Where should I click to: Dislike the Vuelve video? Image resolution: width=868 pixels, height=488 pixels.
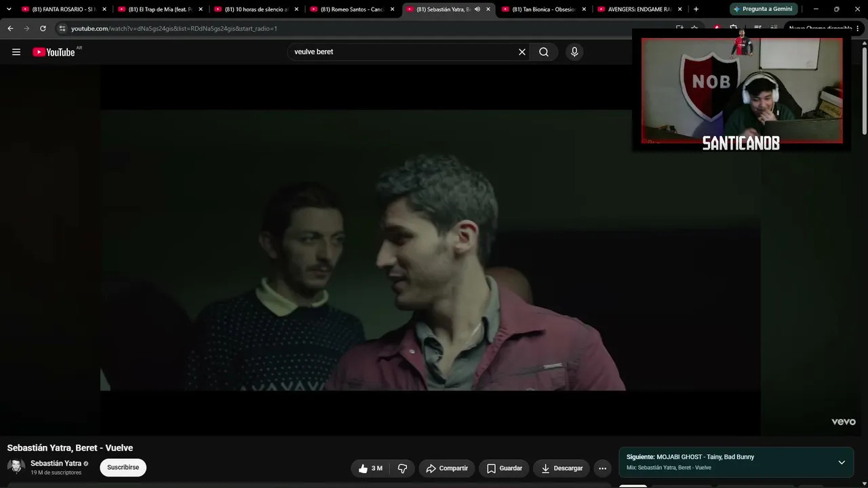[x=402, y=468]
